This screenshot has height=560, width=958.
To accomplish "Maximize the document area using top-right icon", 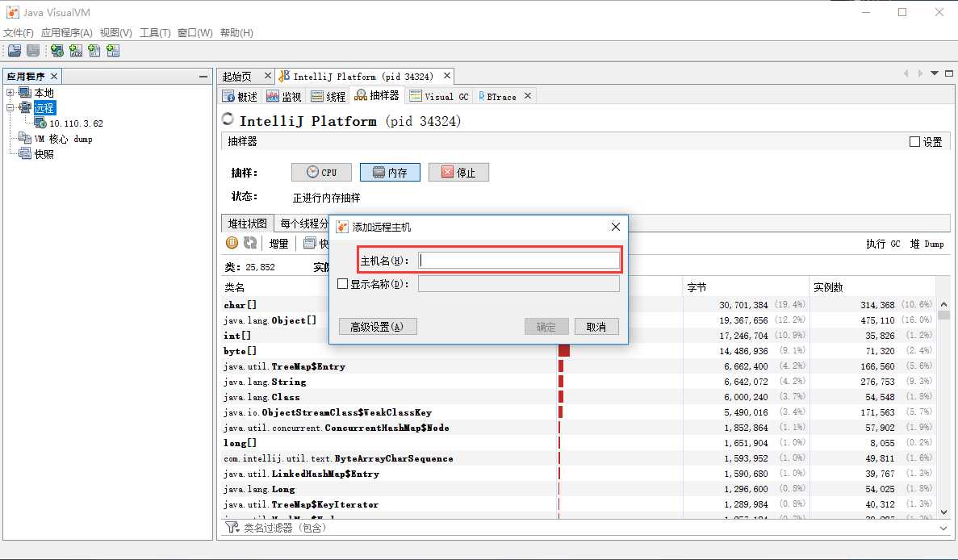I will (x=949, y=73).
